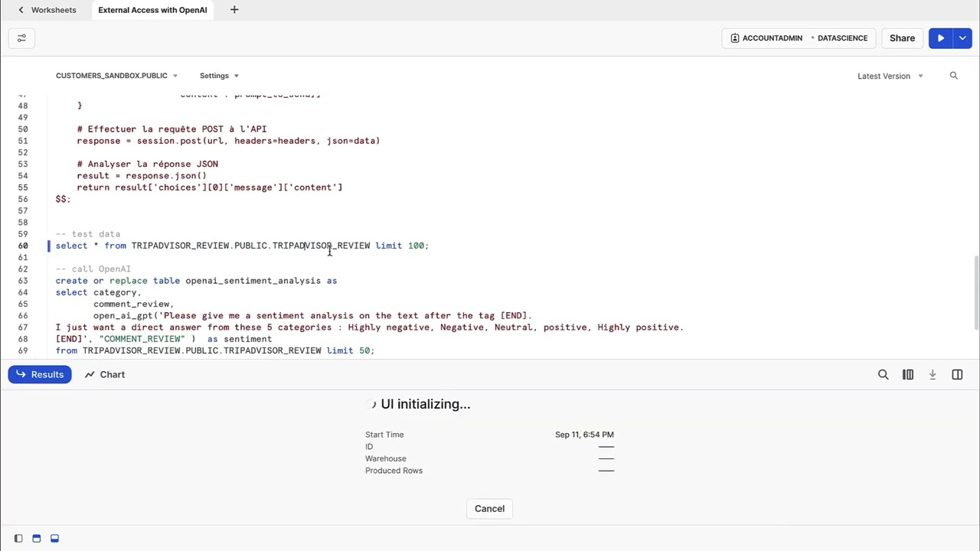The width and height of the screenshot is (980, 551).
Task: Select middle pane layout icon at bottom
Action: point(36,538)
